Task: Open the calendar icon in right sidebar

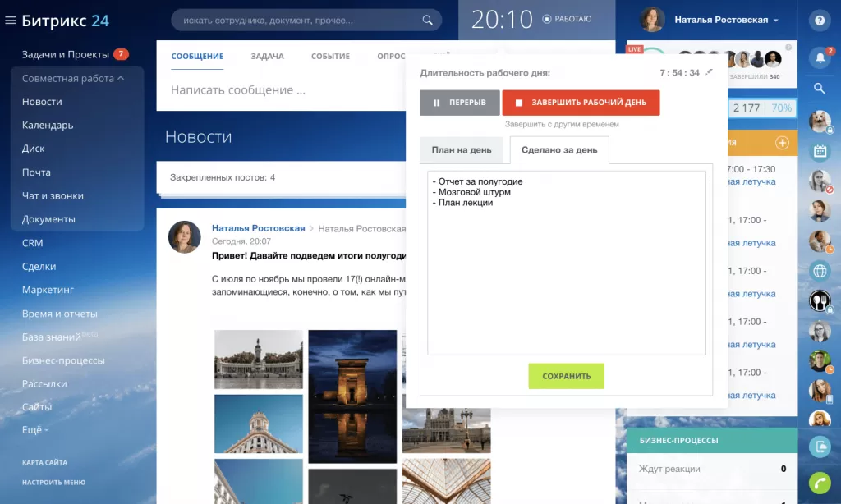Action: coord(819,151)
